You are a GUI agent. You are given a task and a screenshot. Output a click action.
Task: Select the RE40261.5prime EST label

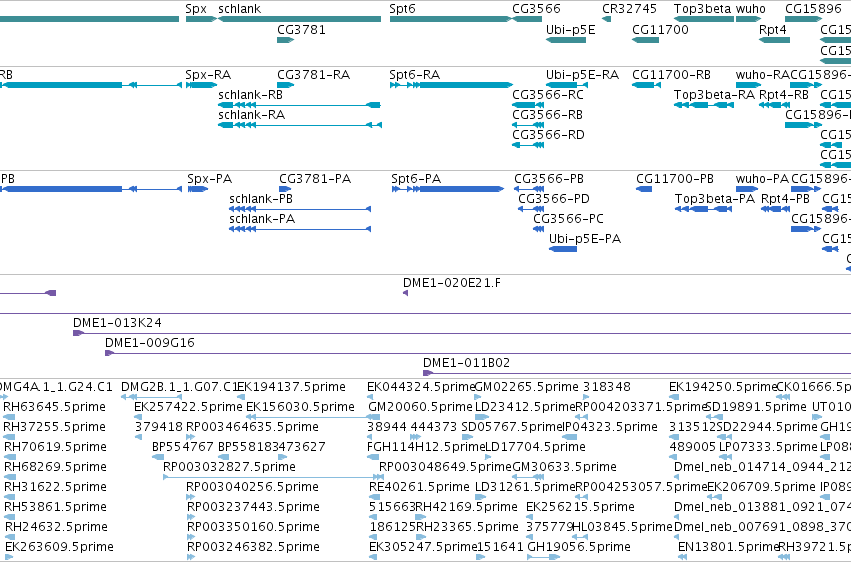[419, 487]
